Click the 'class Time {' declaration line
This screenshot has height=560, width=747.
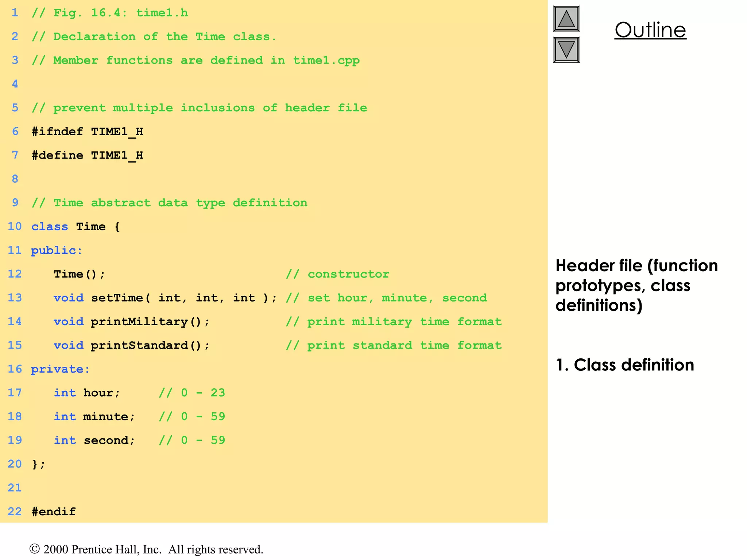tap(76, 227)
